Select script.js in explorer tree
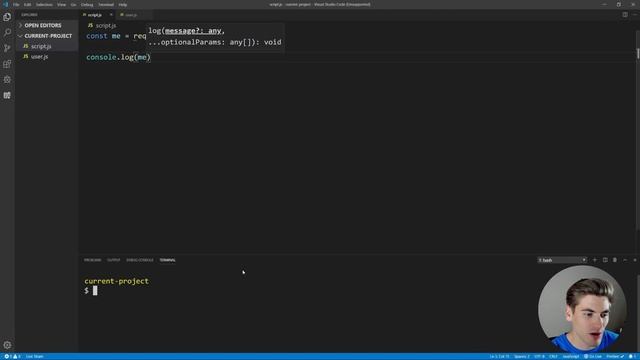 click(x=47, y=46)
